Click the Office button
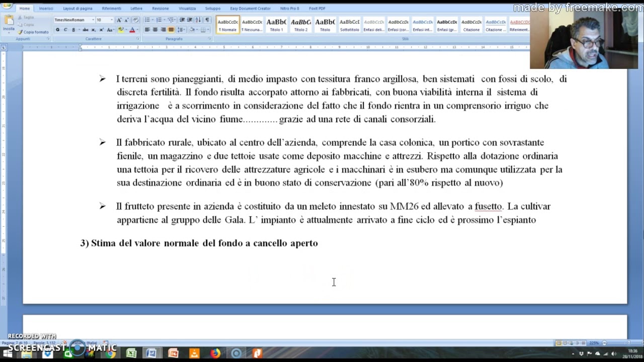This screenshot has width=644, height=362. click(7, 6)
